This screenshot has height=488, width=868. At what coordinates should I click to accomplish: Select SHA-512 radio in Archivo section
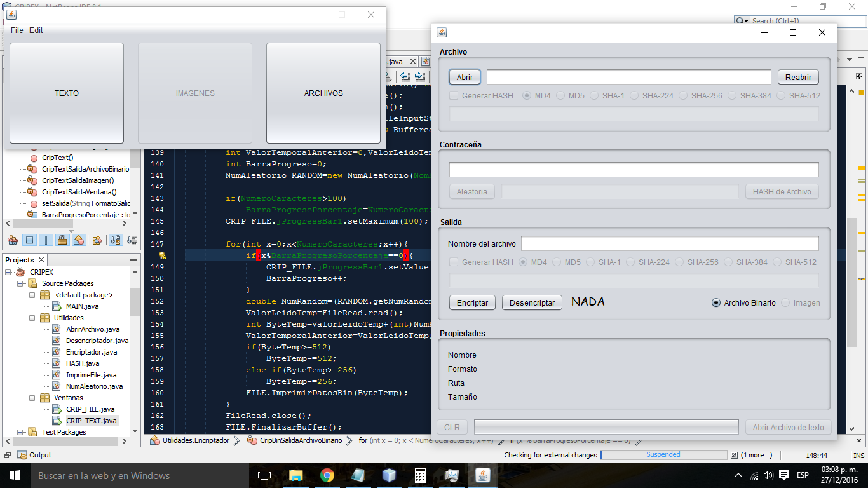[782, 96]
